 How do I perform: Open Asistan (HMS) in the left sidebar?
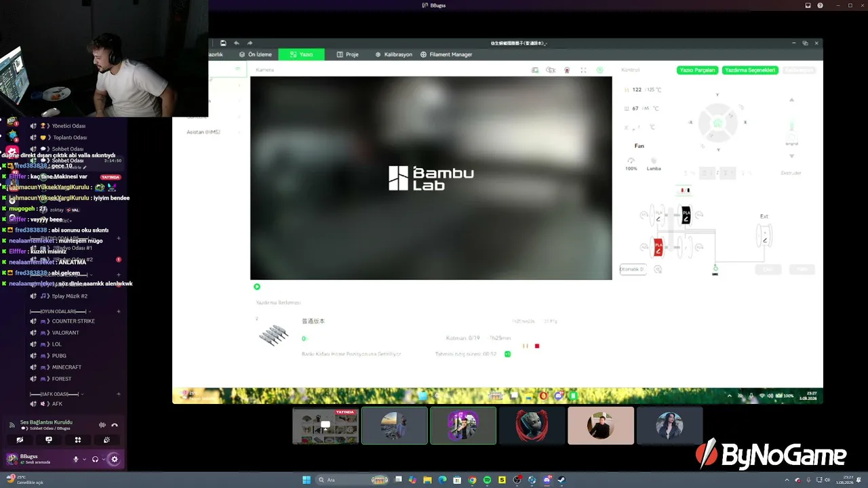(203, 132)
